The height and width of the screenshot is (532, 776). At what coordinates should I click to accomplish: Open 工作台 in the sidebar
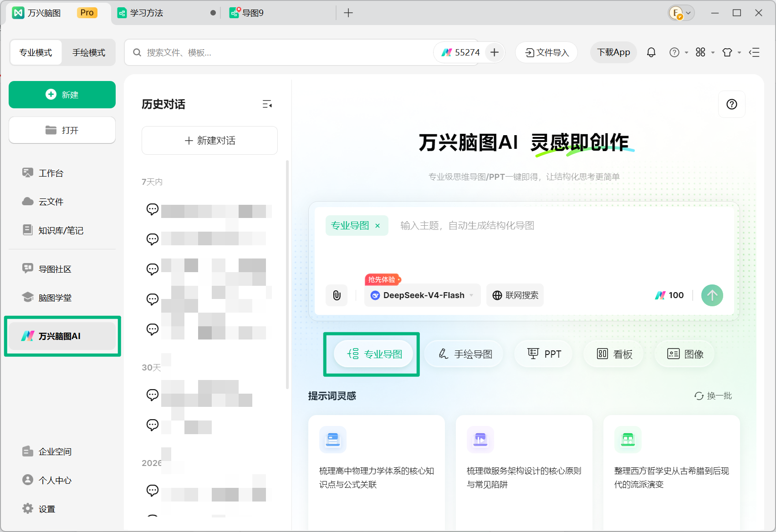43,173
